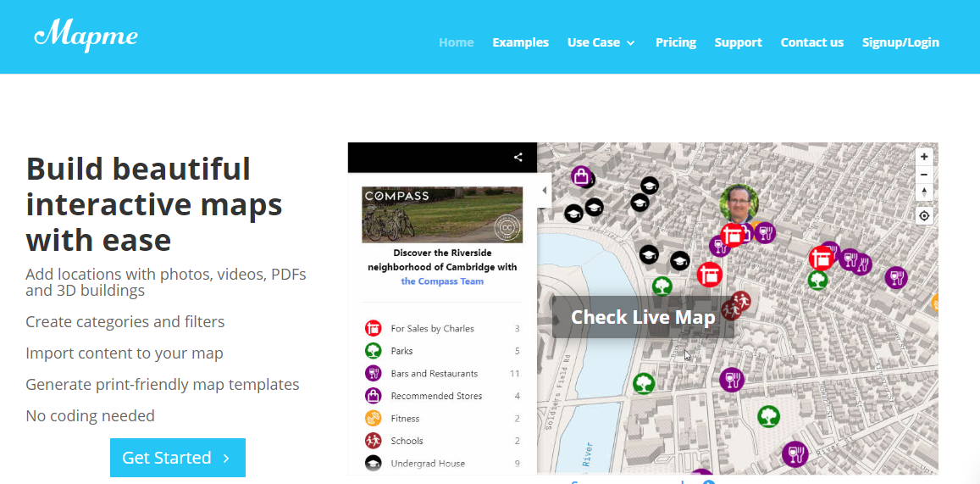
Task: Click the locate-me target icon
Action: (x=924, y=215)
